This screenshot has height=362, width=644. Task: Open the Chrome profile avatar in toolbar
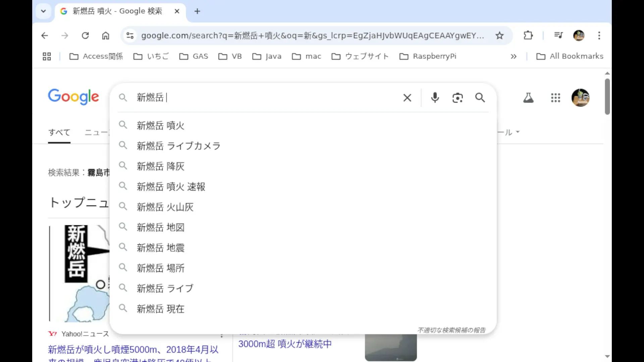point(579,36)
